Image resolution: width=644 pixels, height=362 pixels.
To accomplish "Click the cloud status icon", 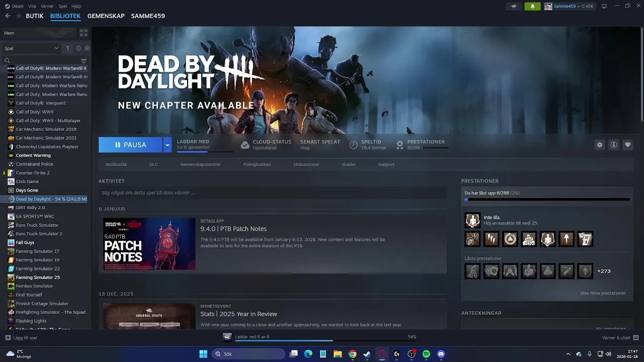I will point(245,145).
